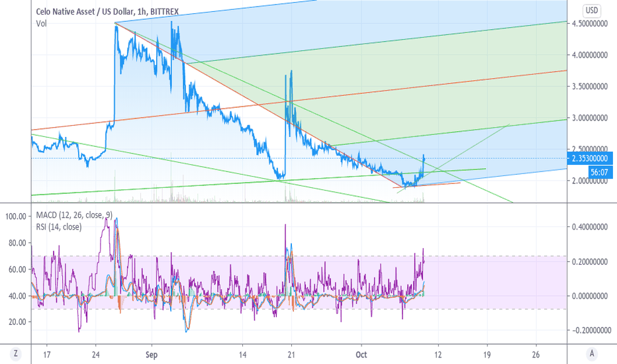Click the 12 date label on time axis
This screenshot has height=364, width=617.
pyautogui.click(x=438, y=355)
